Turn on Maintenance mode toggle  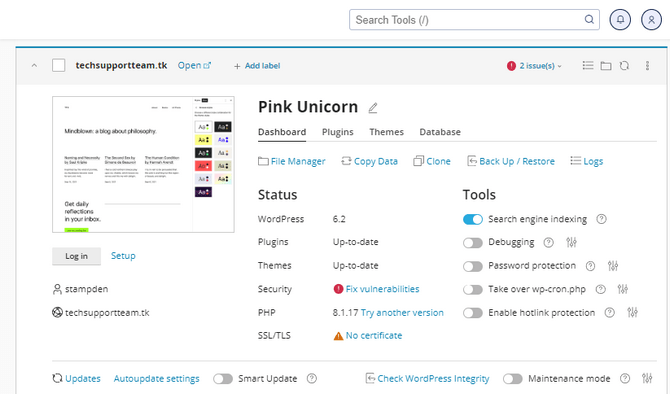point(513,379)
